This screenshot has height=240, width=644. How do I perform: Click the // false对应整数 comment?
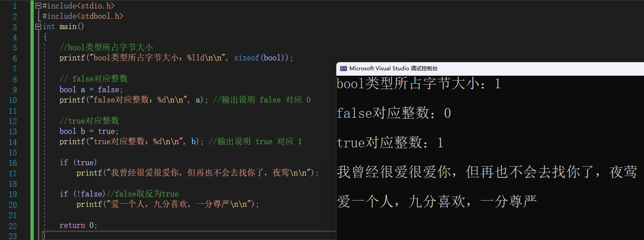[94, 79]
